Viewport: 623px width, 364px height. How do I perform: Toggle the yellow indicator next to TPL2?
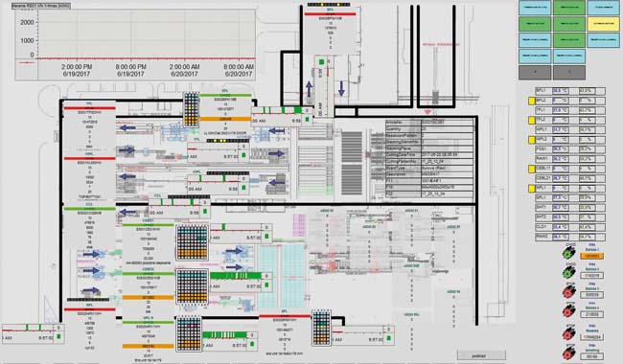click(532, 121)
